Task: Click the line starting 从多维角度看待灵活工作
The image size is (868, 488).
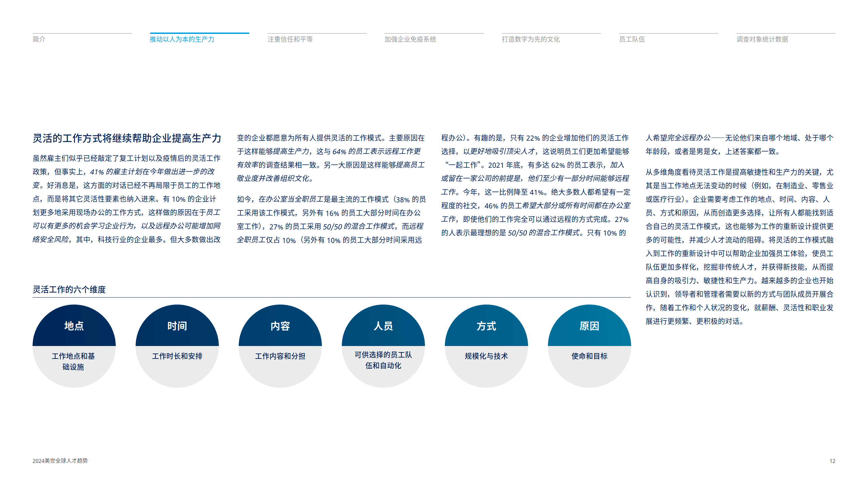Action: [739, 172]
